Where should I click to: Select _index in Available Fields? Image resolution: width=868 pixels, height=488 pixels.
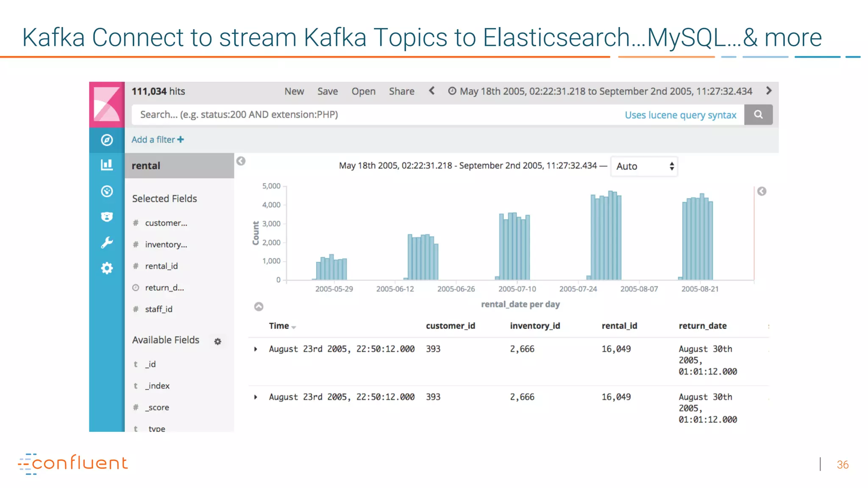[157, 386]
